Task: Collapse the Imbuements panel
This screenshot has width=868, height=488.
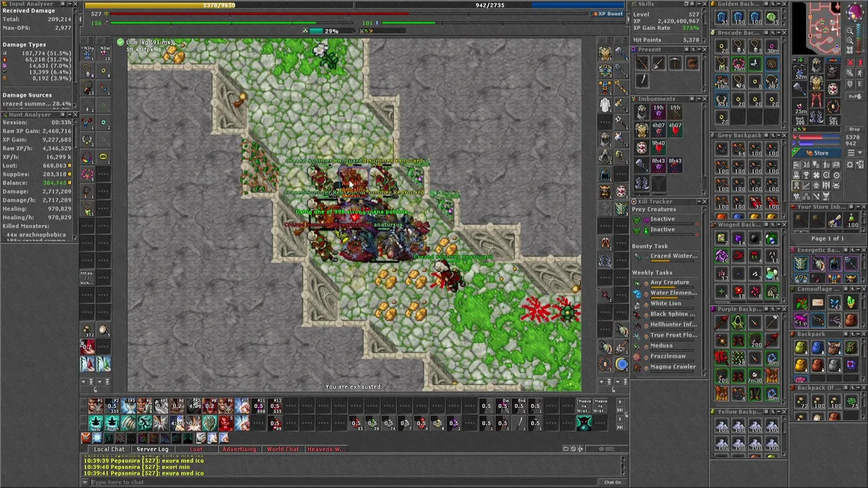Action: pyautogui.click(x=699, y=99)
